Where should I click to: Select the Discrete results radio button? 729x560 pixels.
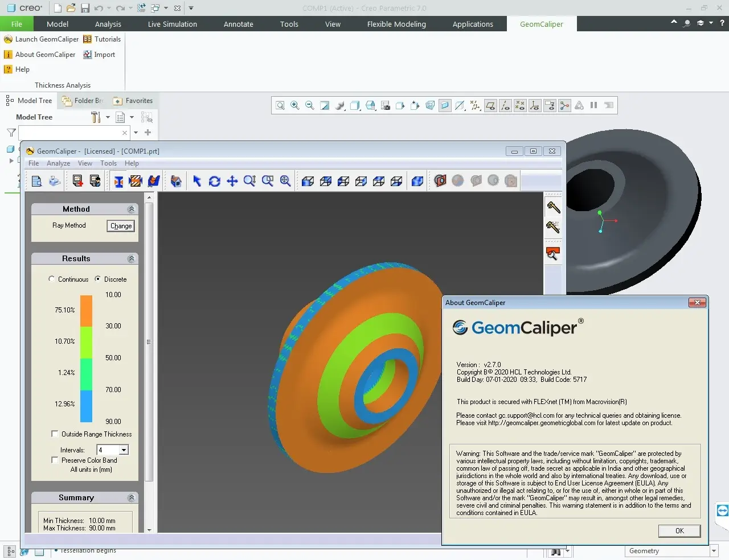click(97, 279)
